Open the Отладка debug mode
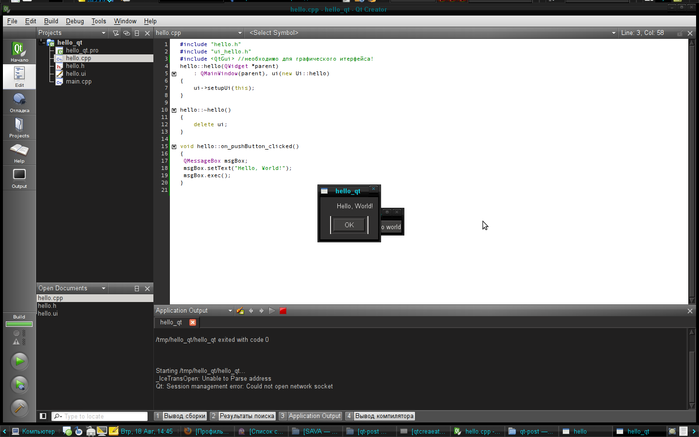 [x=19, y=102]
